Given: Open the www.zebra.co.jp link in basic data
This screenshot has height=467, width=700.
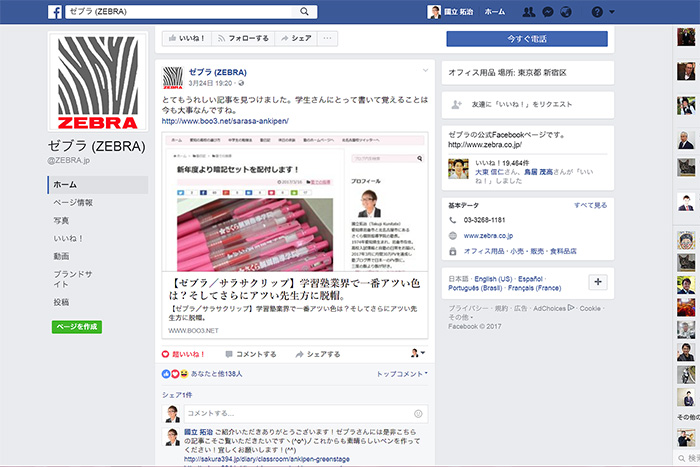Looking at the screenshot, I should 488,236.
